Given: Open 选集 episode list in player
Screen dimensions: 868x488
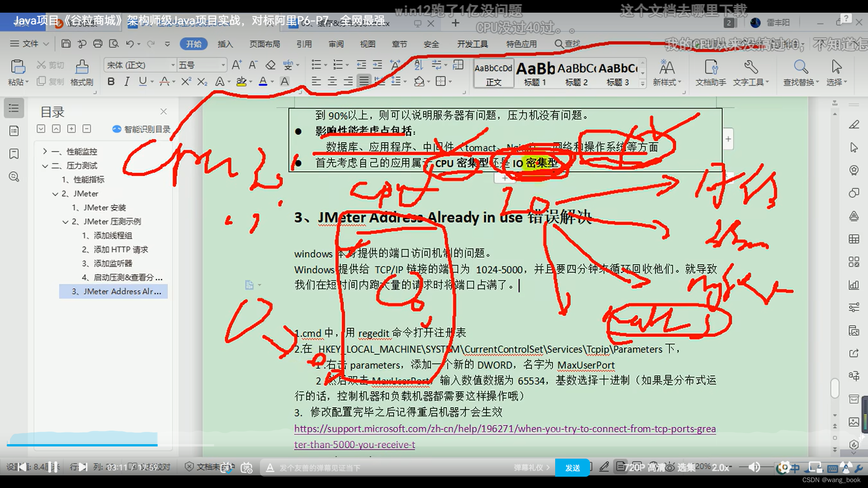Looking at the screenshot, I should (686, 467).
